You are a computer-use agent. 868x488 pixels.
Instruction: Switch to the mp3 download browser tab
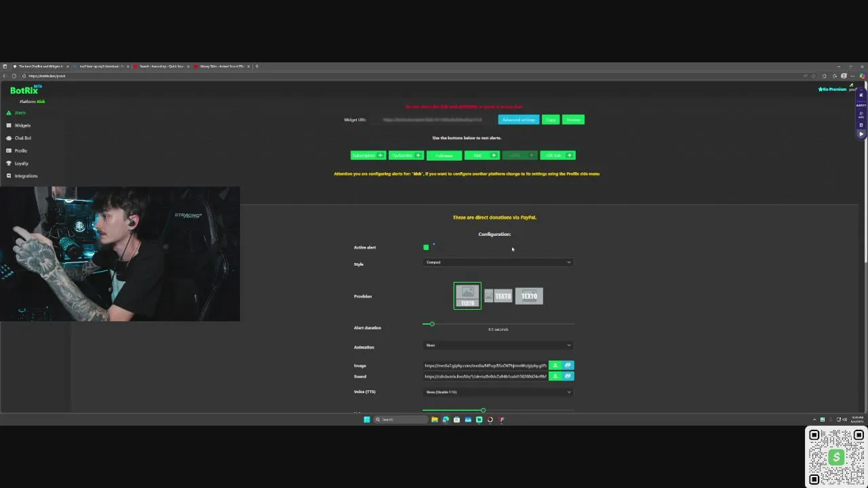100,66
